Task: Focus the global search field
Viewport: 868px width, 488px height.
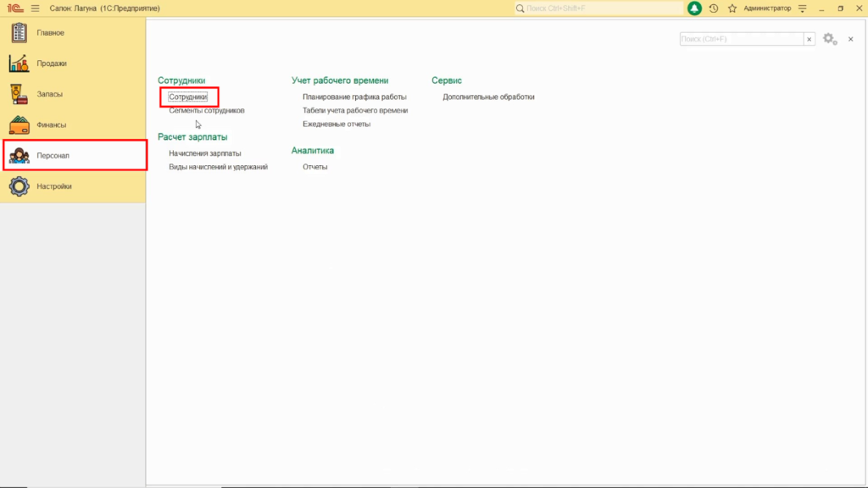Action: click(599, 8)
